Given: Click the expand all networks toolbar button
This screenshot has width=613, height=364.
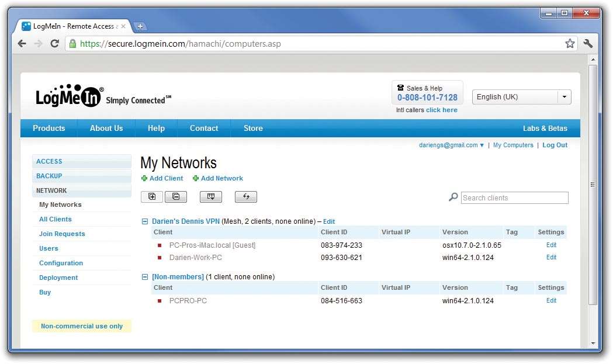Looking at the screenshot, I should [152, 197].
